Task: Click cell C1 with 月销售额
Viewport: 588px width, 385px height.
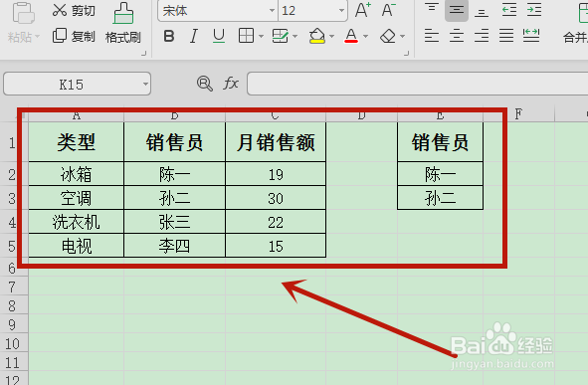Action: click(276, 142)
